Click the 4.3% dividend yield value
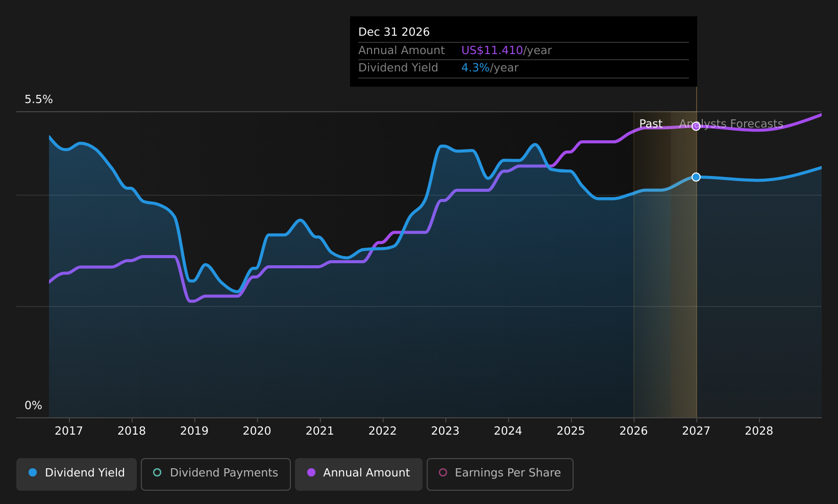Image resolution: width=838 pixels, height=504 pixels. pyautogui.click(x=476, y=68)
